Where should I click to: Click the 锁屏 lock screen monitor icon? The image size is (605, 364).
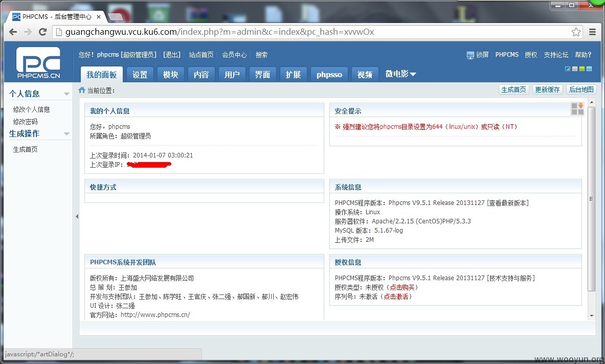[x=470, y=55]
